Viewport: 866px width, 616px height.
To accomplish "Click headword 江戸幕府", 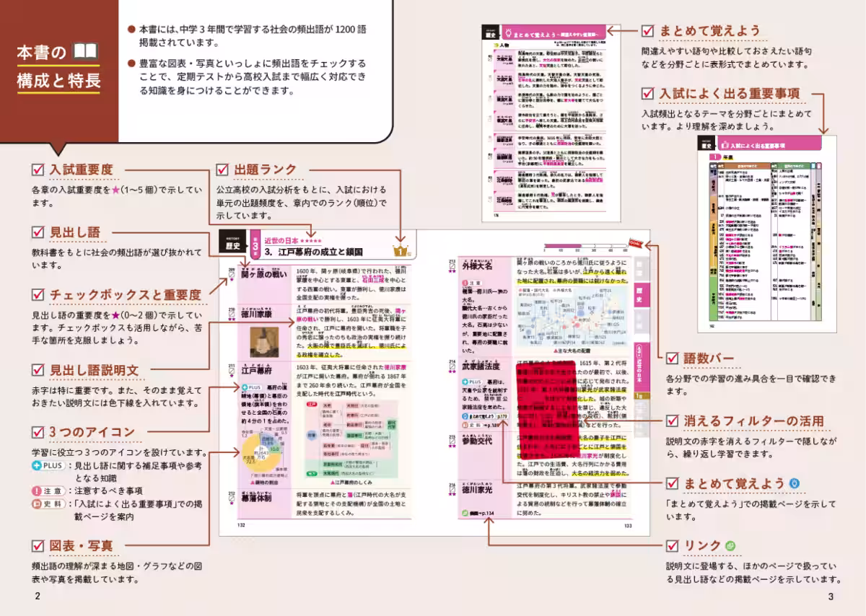I will [256, 369].
